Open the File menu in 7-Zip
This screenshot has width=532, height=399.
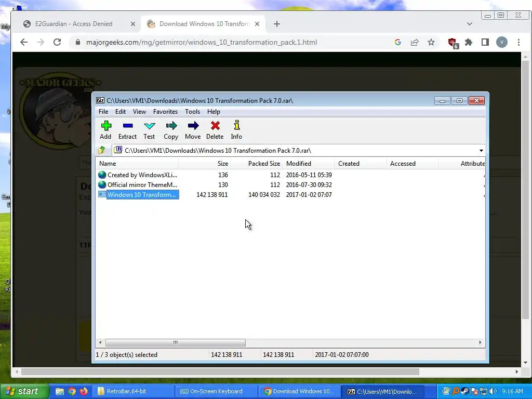pos(103,112)
